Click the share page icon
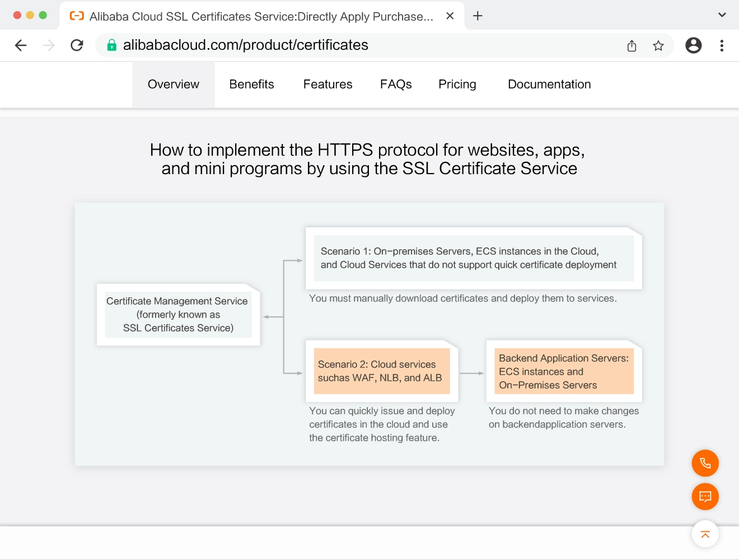739x560 pixels. point(632,46)
